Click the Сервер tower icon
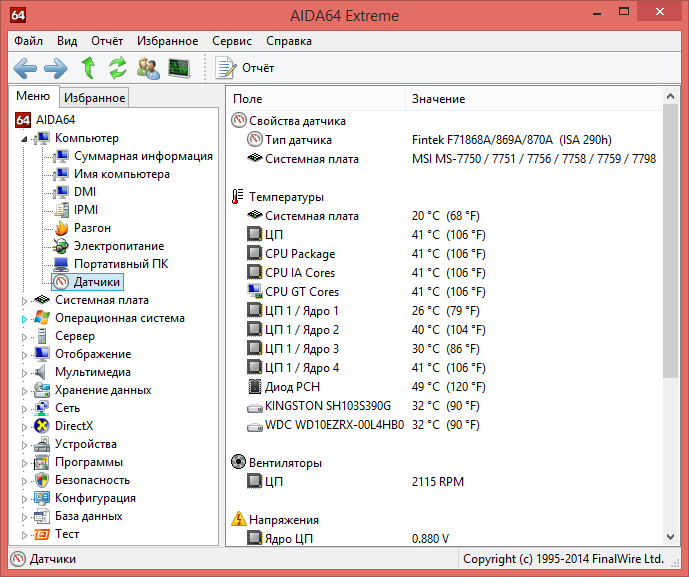689x577 pixels. (x=42, y=336)
